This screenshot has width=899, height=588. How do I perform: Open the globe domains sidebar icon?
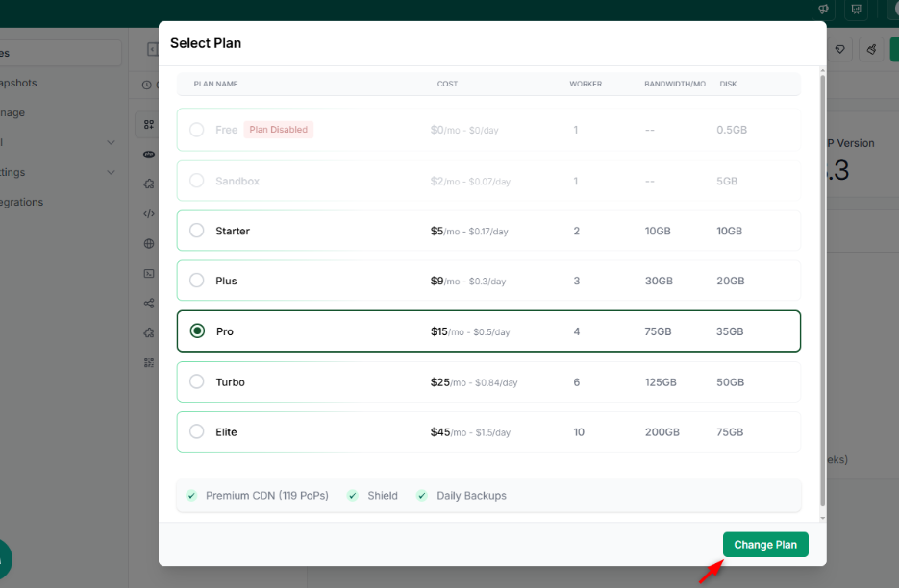[x=149, y=244]
